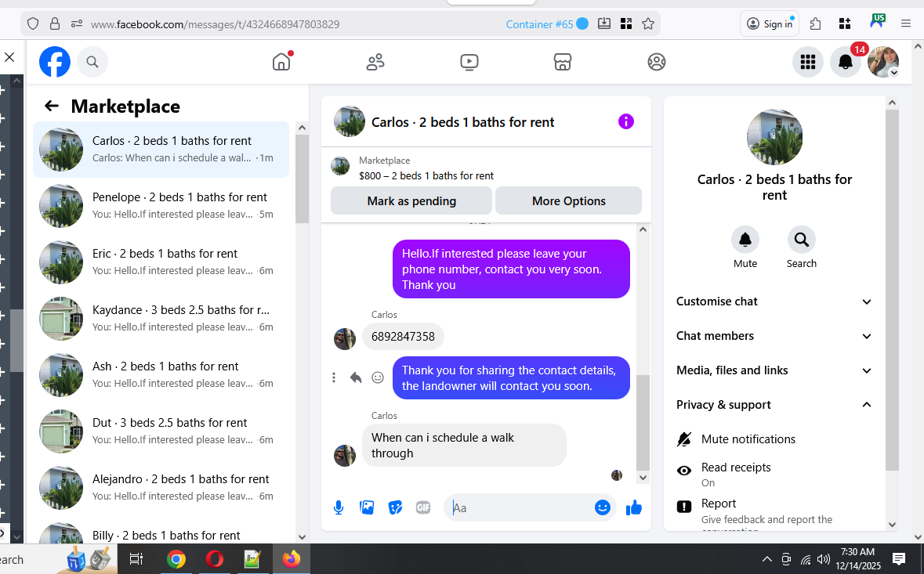
Task: Open the purple conversation information icon
Action: (x=626, y=122)
